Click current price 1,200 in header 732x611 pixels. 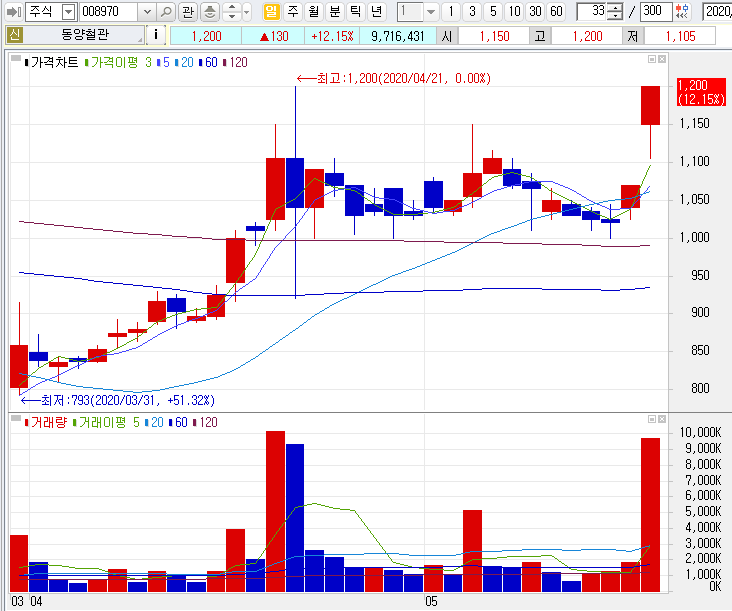pyautogui.click(x=206, y=36)
